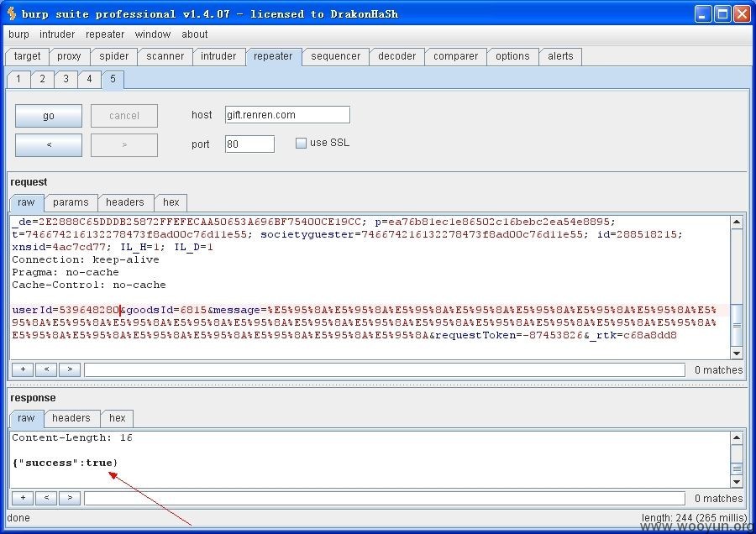Screen dimensions: 756x534
Task: Switch to the intruder tool tab
Action: coord(218,56)
